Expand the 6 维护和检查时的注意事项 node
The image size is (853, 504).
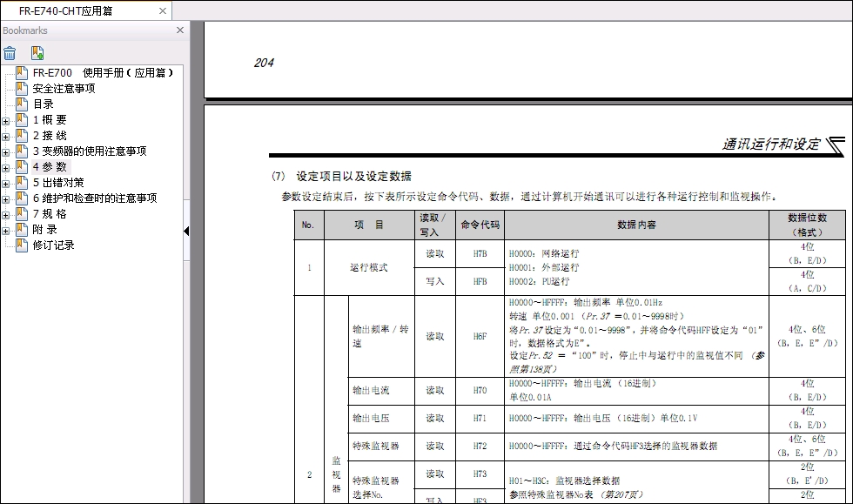6,198
